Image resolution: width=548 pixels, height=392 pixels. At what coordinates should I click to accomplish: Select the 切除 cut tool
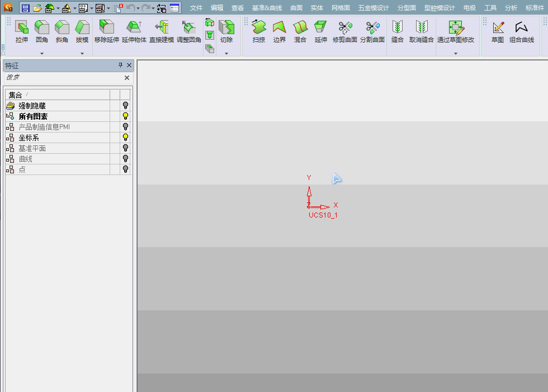226,32
